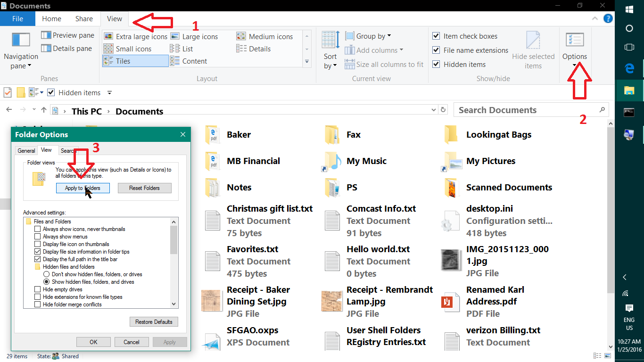The height and width of the screenshot is (362, 644).
Task: Open the Share ribbon tab
Action: tap(84, 18)
